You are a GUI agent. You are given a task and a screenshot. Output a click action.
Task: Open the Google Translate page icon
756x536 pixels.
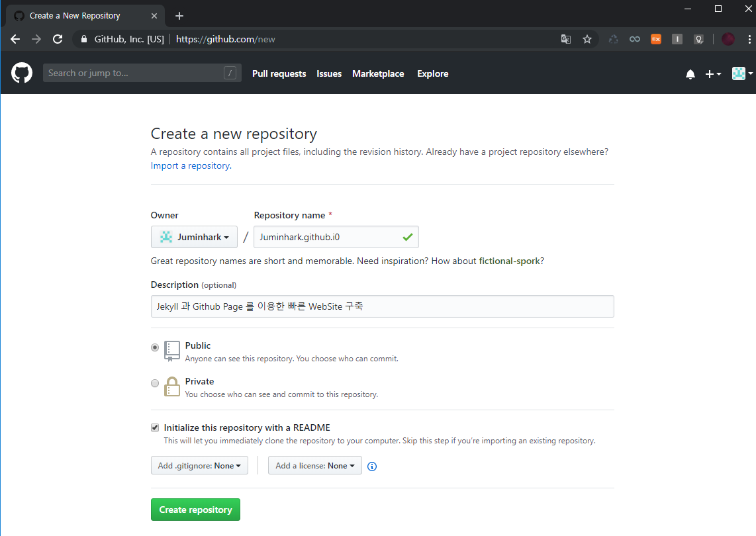point(566,39)
